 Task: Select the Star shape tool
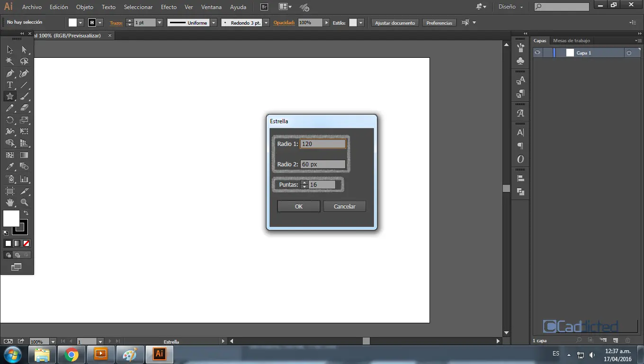(10, 96)
